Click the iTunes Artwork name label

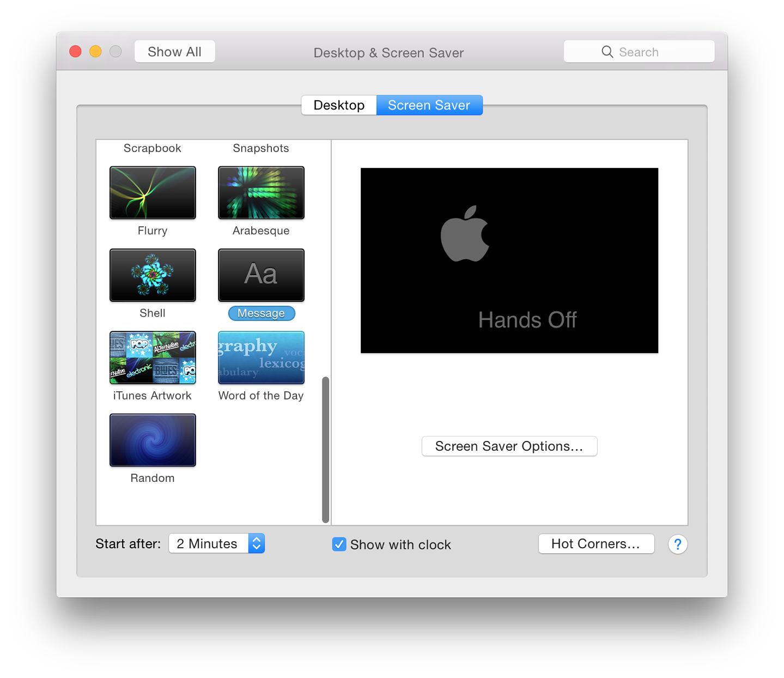153,396
